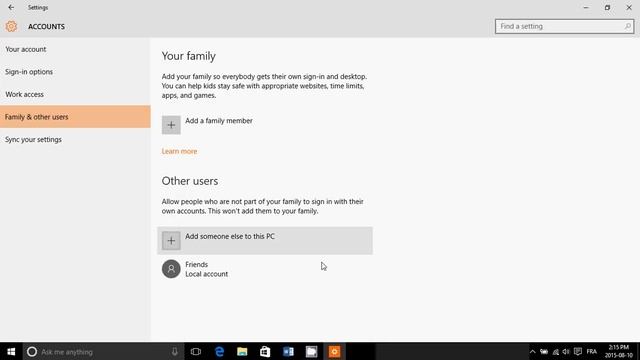Image resolution: width=640 pixels, height=360 pixels.
Task: Open Word from the taskbar
Action: pyautogui.click(x=288, y=351)
